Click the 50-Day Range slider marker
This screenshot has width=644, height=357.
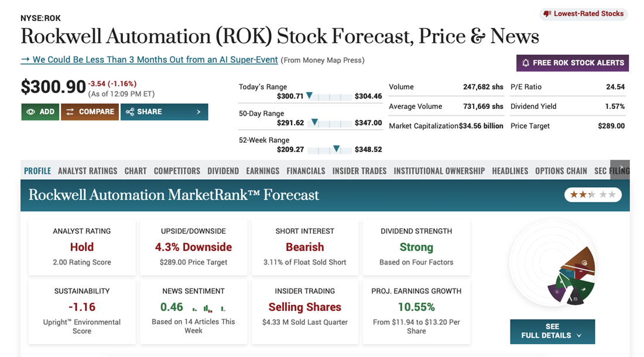coord(314,122)
